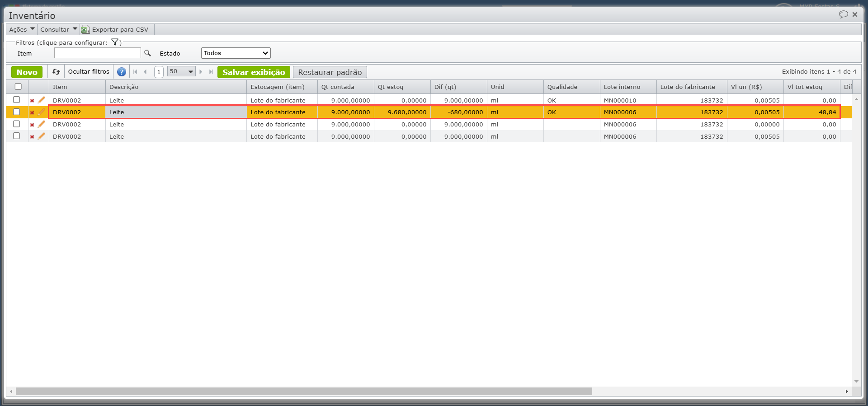
Task: Open the blue help question mark icon
Action: click(121, 72)
